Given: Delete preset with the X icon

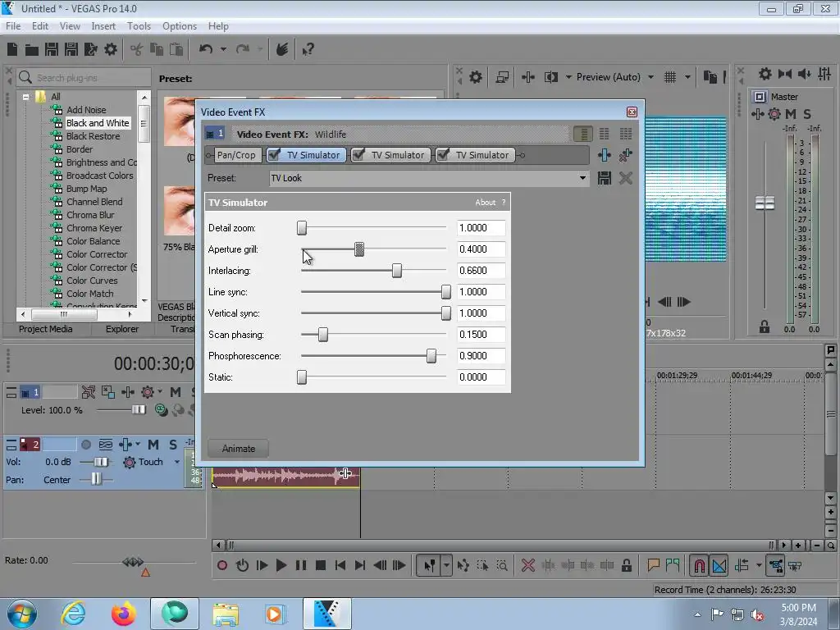Looking at the screenshot, I should pyautogui.click(x=625, y=178).
